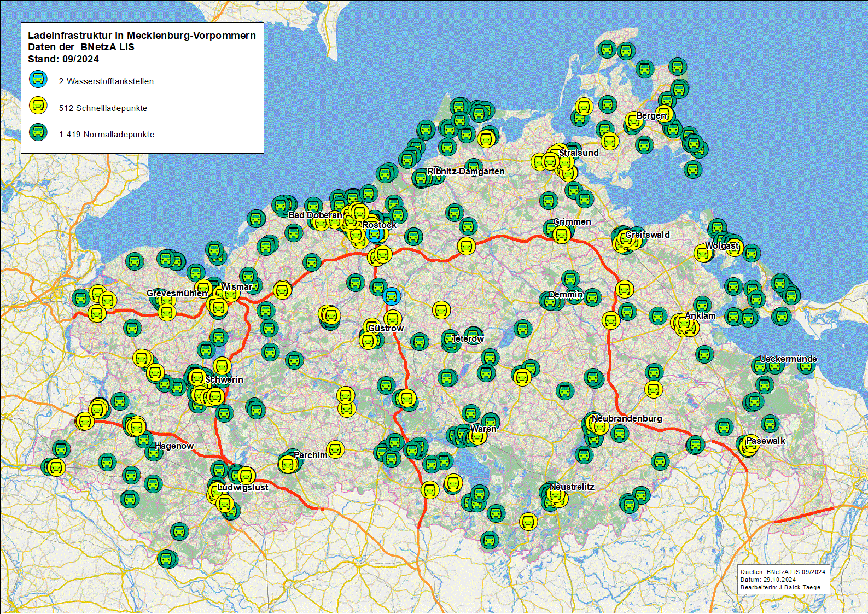Select the yellow marker on motorway east of Wismar
The height and width of the screenshot is (614, 868).
click(282, 290)
